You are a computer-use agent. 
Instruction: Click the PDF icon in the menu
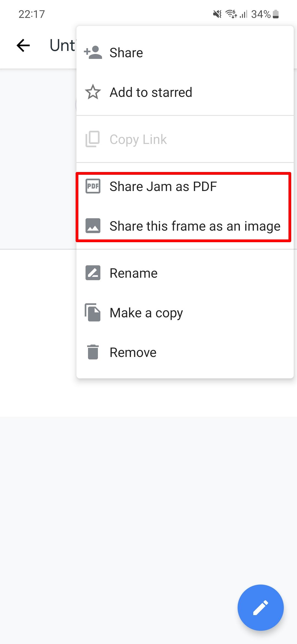tap(93, 186)
